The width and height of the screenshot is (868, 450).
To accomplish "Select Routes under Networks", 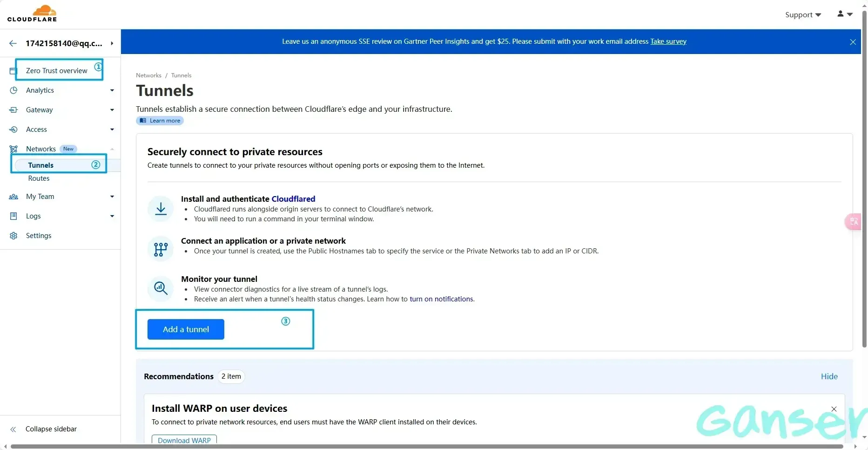I will 39,178.
